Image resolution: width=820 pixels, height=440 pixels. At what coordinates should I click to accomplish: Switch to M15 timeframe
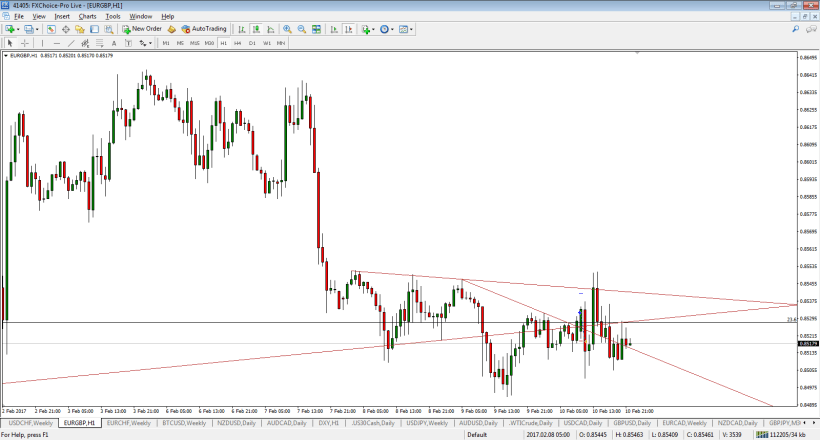pos(195,43)
